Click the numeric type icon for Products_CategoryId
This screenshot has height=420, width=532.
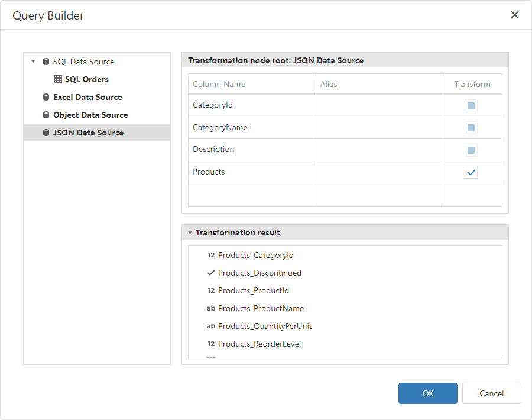210,255
